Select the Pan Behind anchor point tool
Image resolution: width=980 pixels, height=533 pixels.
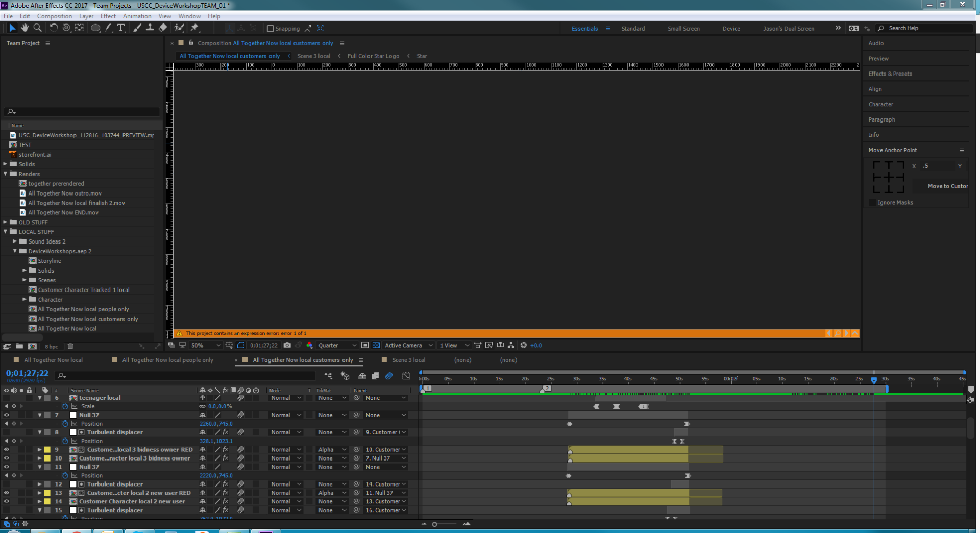79,28
